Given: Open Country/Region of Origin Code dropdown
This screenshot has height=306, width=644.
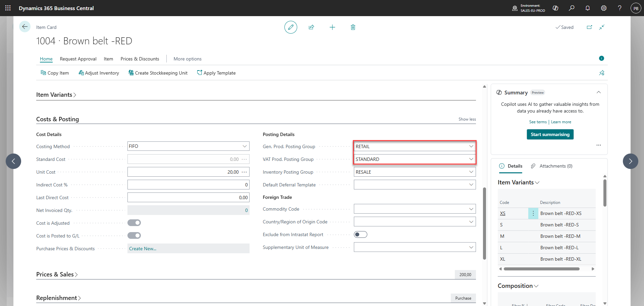Looking at the screenshot, I should pos(471,222).
